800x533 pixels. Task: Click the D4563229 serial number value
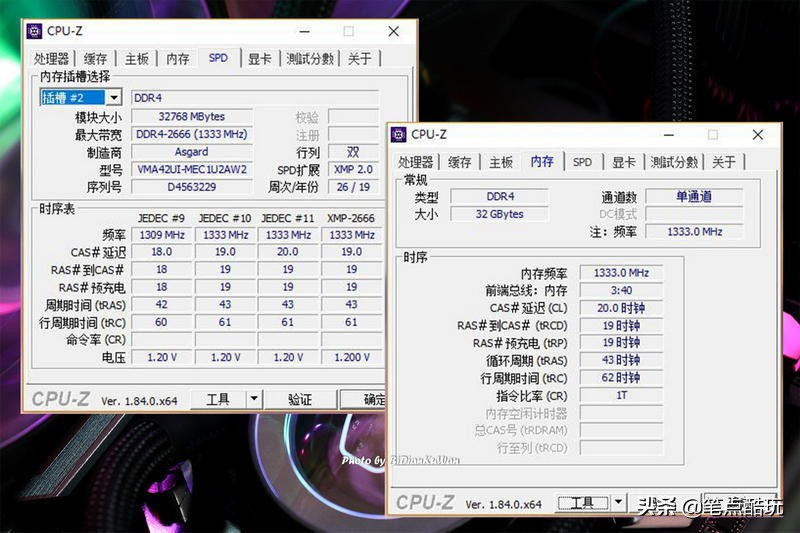191,187
